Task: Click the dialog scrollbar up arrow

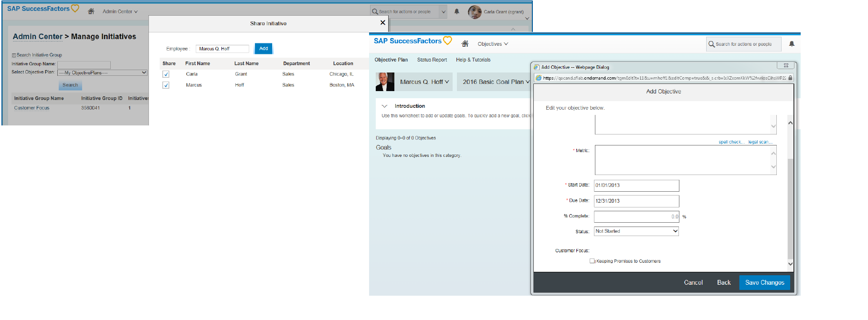Action: (x=790, y=123)
